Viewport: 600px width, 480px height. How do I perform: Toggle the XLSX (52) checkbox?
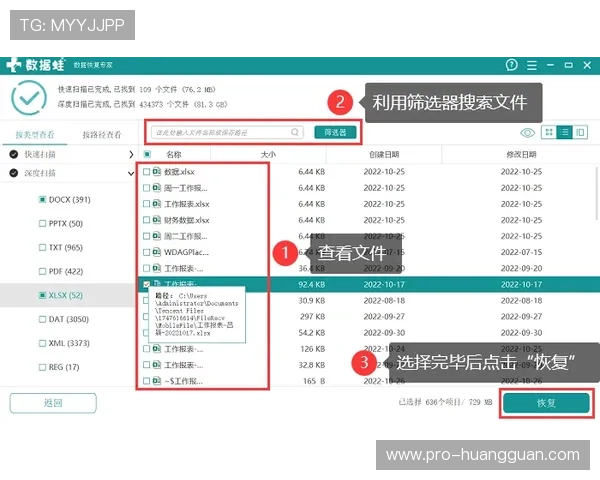tap(42, 295)
